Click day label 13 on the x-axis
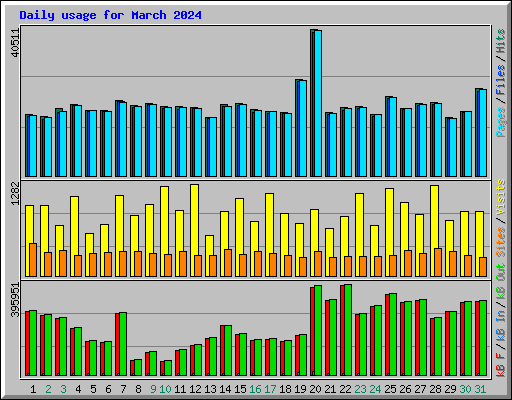Image resolution: width=512 pixels, height=400 pixels. click(210, 389)
